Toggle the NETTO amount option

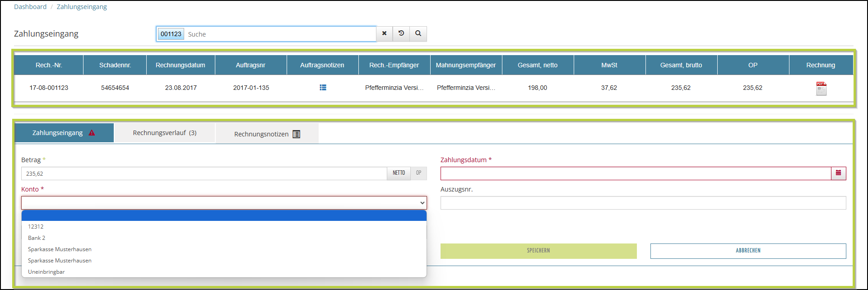coord(399,173)
